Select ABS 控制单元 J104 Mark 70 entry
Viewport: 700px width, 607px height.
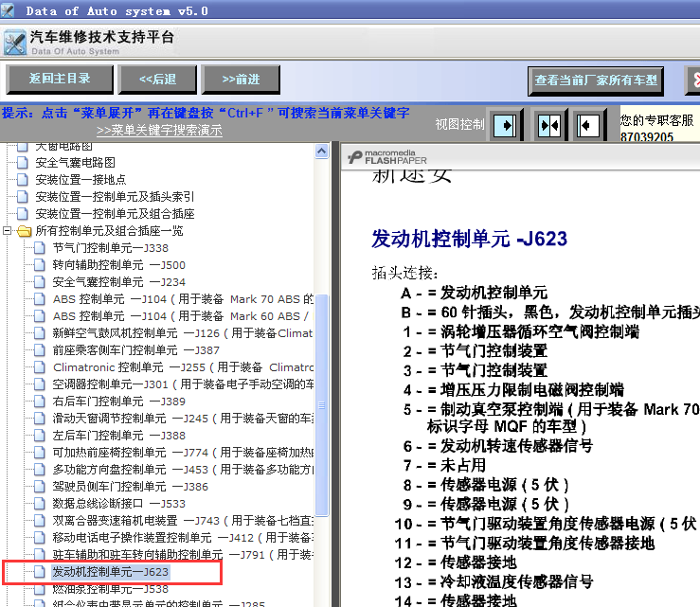click(x=183, y=299)
